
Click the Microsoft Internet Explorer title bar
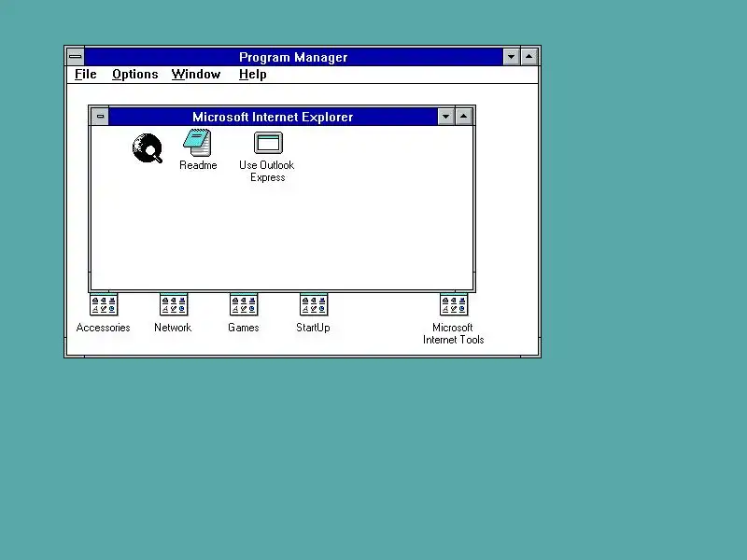pos(273,117)
